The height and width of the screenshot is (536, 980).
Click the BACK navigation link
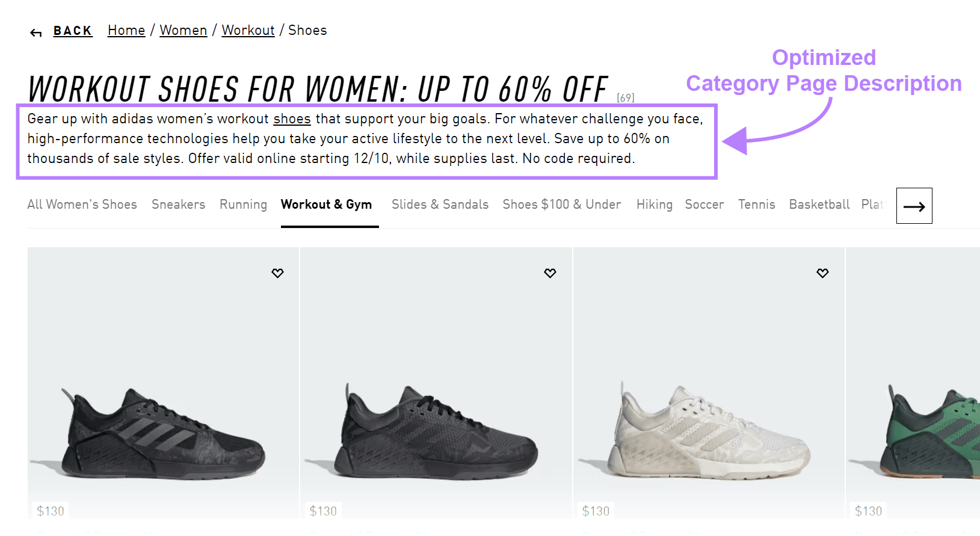pyautogui.click(x=73, y=30)
